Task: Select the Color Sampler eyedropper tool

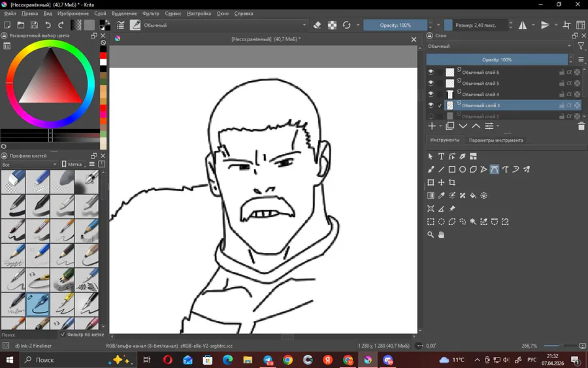Action: [441, 195]
